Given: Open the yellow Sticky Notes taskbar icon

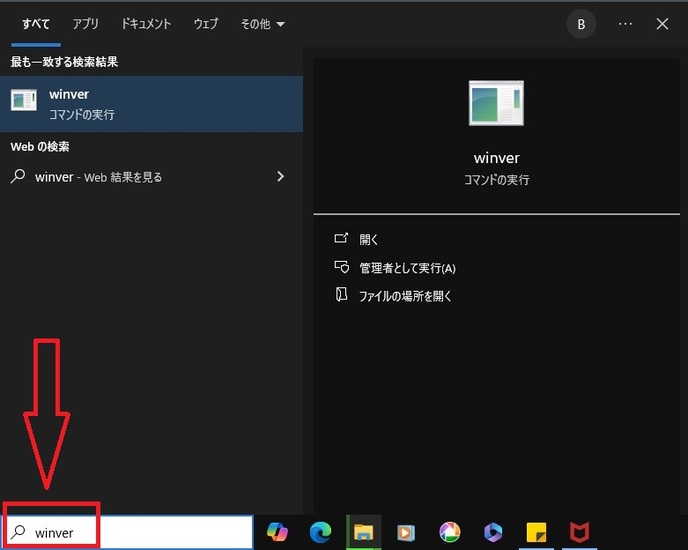Looking at the screenshot, I should 535,532.
